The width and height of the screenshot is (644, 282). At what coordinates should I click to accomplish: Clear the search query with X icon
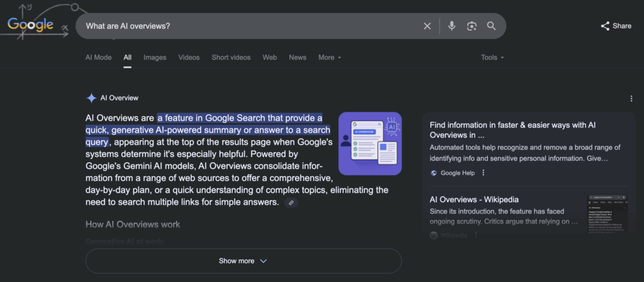coord(427,26)
